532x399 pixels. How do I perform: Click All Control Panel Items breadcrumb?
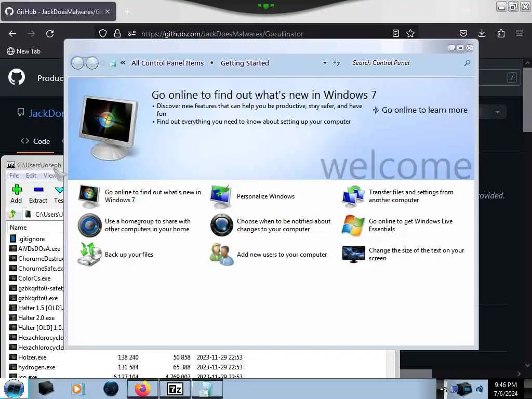point(167,63)
